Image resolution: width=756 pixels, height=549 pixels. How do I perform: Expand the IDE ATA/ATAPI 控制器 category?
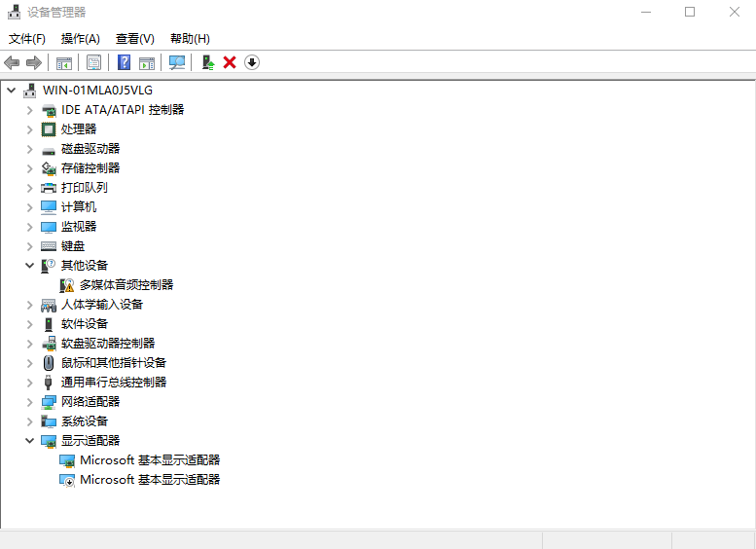pos(30,110)
